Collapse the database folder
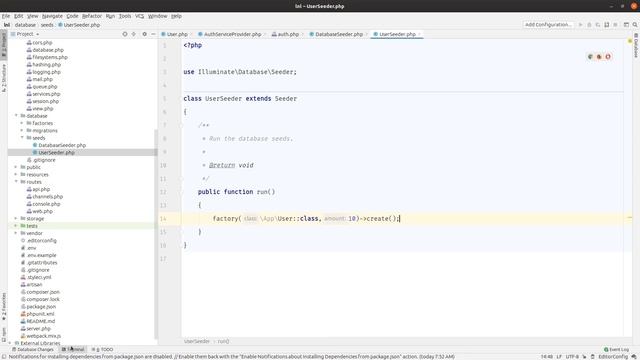640x360 pixels. (16, 116)
